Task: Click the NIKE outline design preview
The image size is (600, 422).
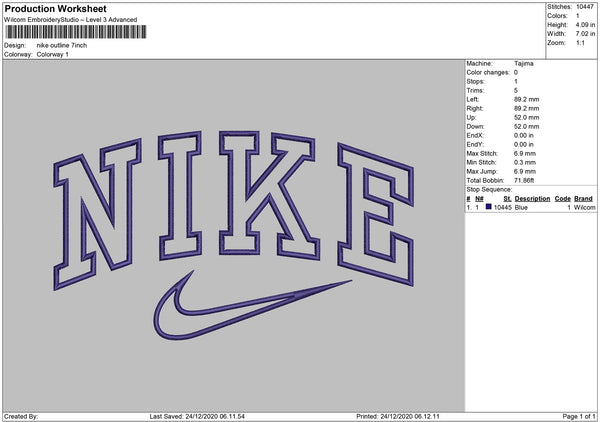Action: [x=233, y=236]
